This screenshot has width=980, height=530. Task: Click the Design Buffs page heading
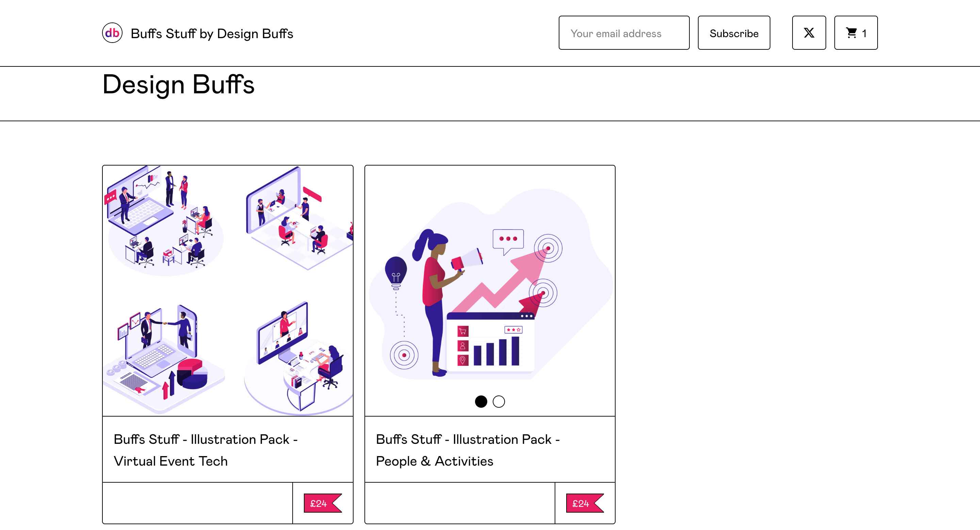point(178,84)
